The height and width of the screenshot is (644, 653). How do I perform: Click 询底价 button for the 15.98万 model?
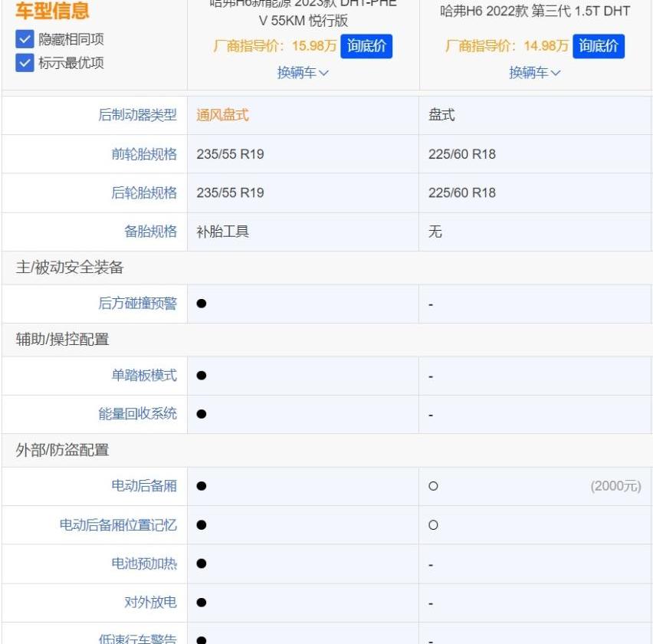(366, 46)
